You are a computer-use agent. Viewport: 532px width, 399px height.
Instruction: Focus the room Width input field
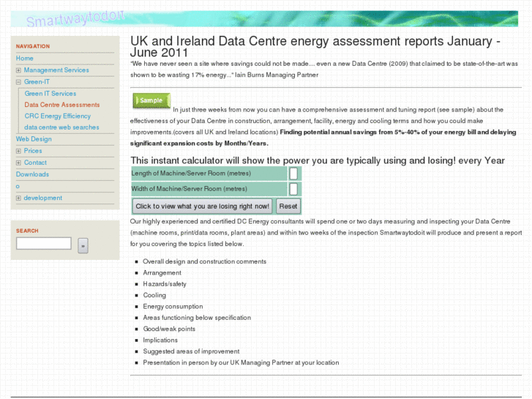293,189
